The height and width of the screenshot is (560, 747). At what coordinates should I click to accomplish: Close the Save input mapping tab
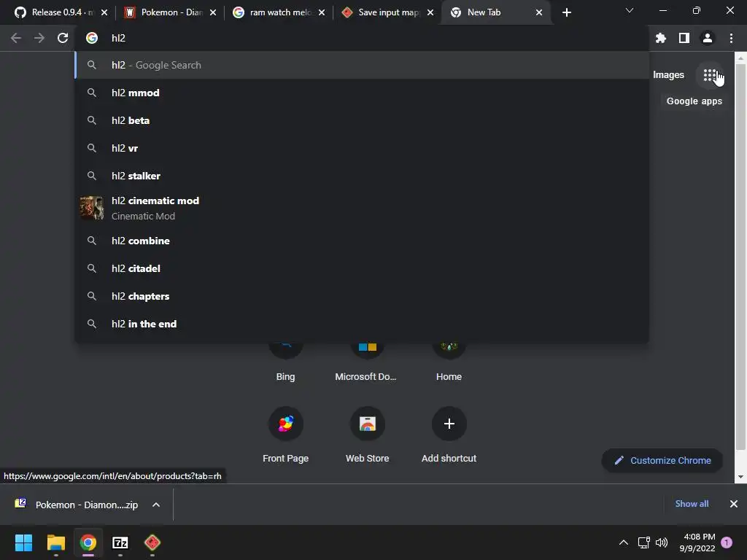(x=430, y=12)
